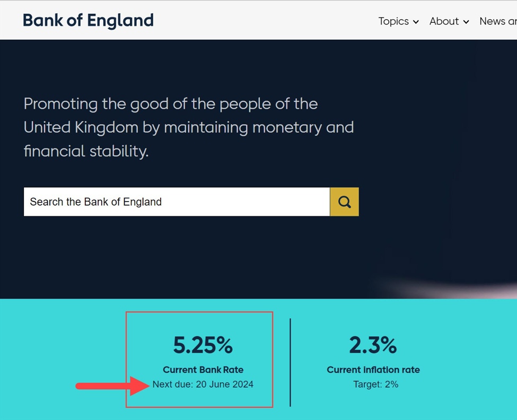Viewport: 517px width, 420px height.
Task: Click the Current inflation rate label
Action: coord(373,370)
